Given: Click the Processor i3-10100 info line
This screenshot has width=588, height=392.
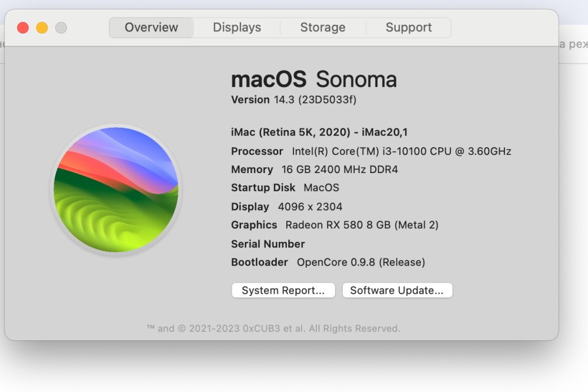Looking at the screenshot, I should [371, 151].
